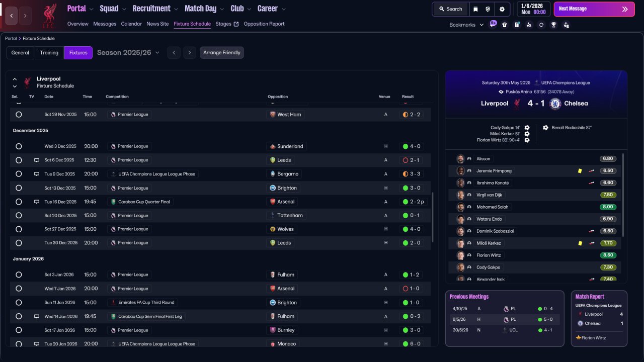This screenshot has height=362, width=644.
Task: Open the Calendar tab
Action: pos(131,24)
